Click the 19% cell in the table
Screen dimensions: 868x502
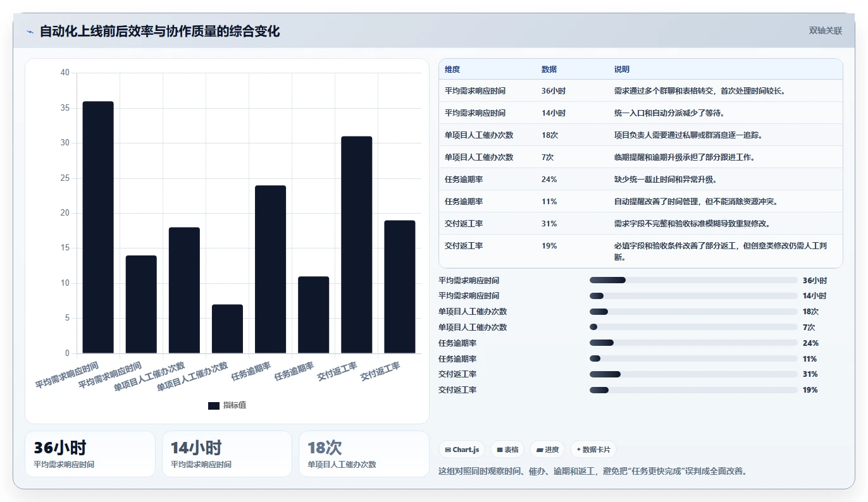pos(549,246)
